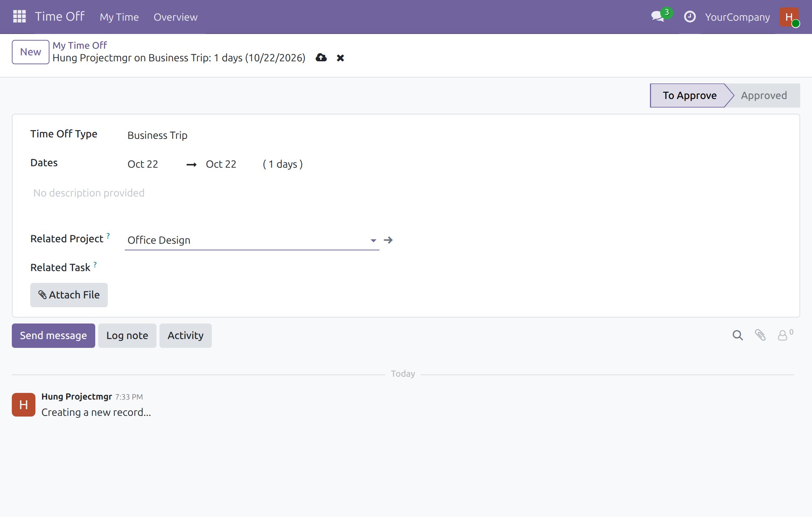Click the '( 1 days )' duration text
The height and width of the screenshot is (517, 812).
pos(283,164)
